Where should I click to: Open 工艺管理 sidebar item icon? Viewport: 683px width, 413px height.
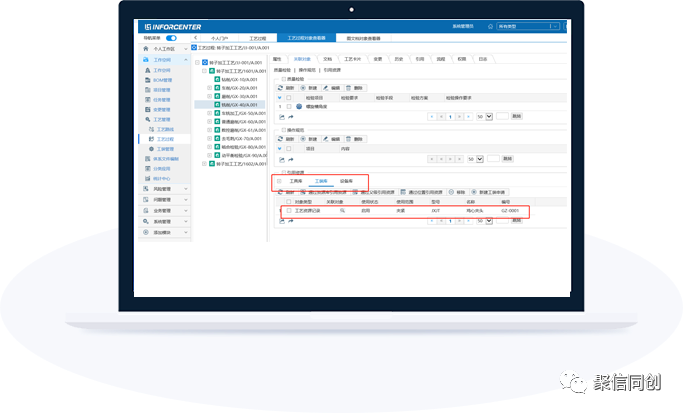tap(148, 119)
